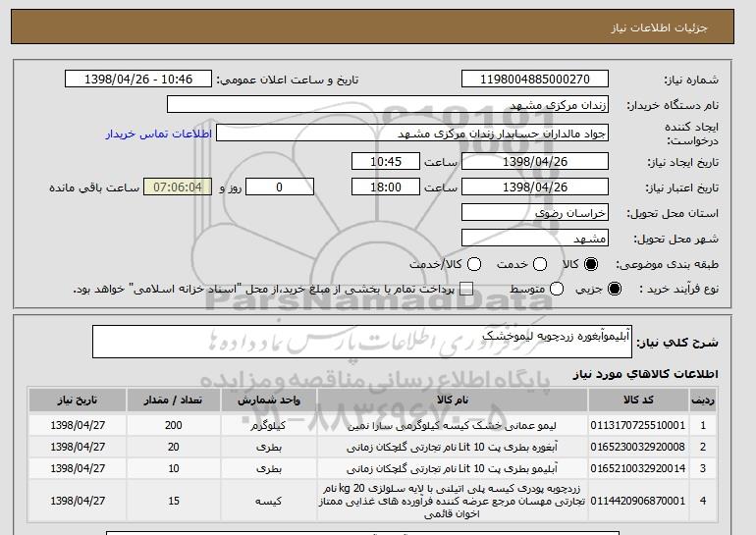Click the زردچوبه پودری product name
The image size is (756, 535).
453,502
